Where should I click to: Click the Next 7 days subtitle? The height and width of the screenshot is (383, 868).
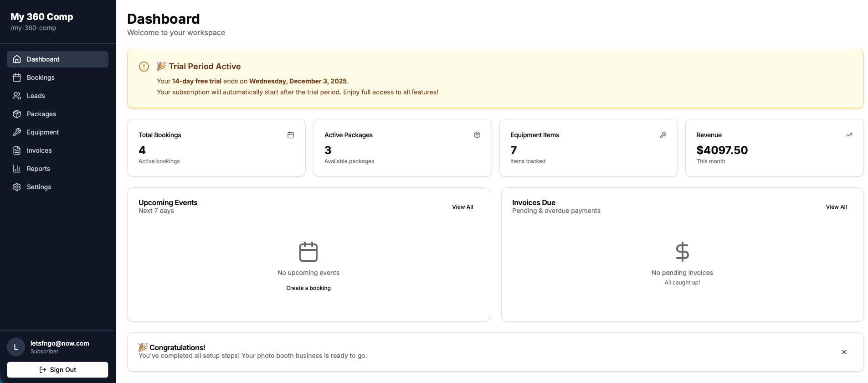156,211
